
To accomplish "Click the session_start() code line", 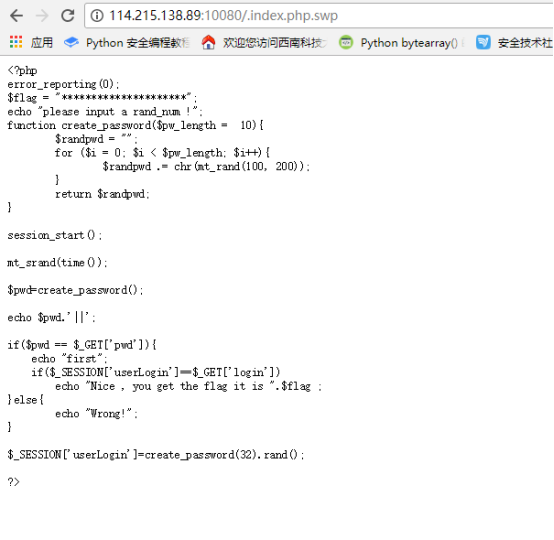I will [55, 235].
